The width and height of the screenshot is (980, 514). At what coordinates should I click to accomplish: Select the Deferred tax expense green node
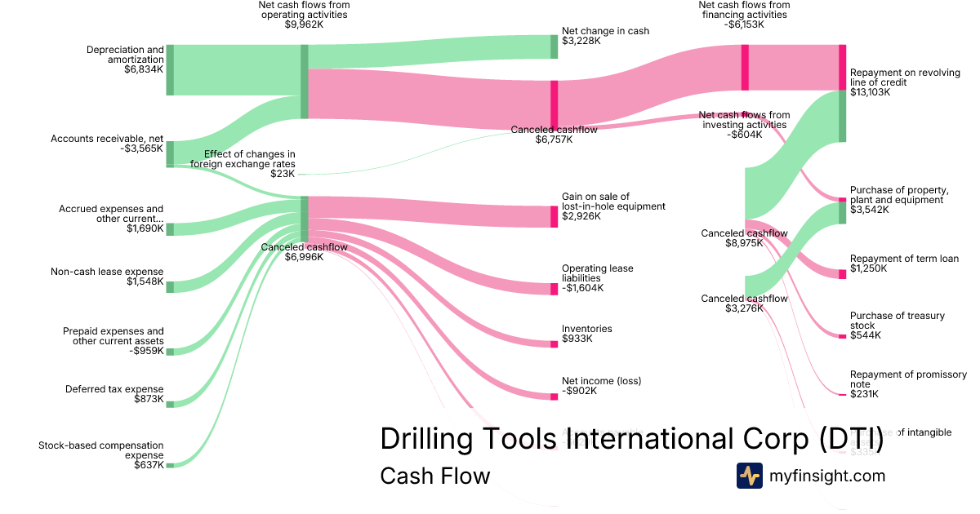(170, 402)
